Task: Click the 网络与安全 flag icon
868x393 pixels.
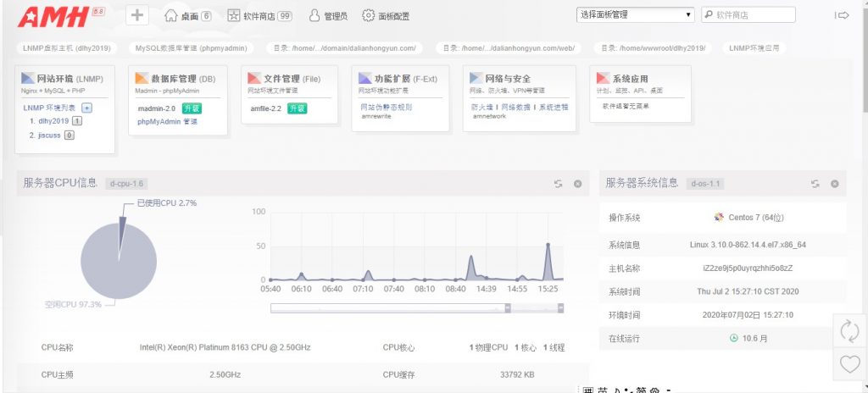Action: coord(476,78)
